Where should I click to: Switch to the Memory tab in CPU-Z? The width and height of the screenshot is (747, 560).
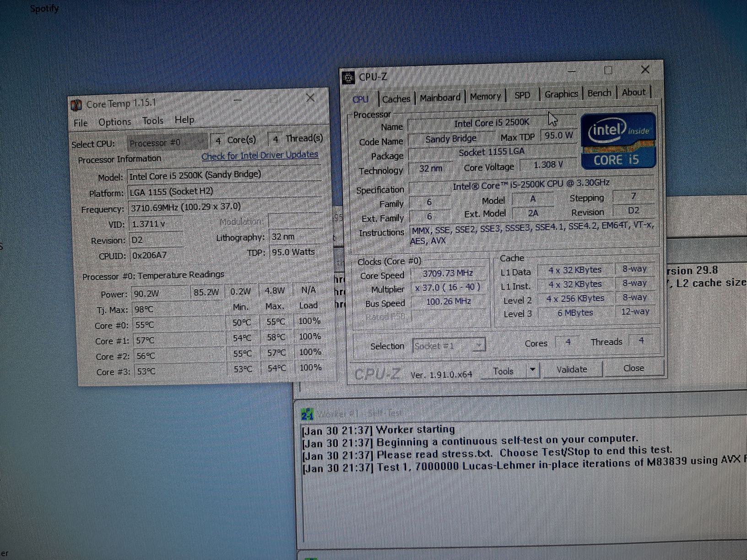[x=486, y=96]
